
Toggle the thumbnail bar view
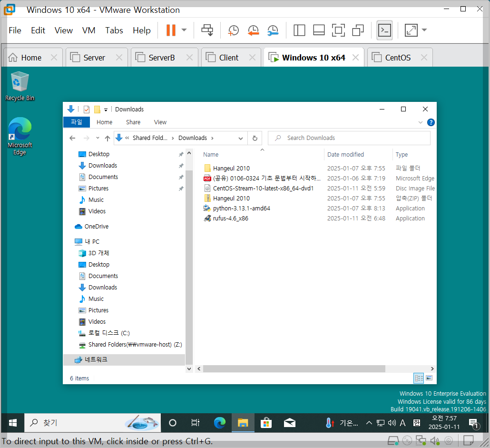319,30
